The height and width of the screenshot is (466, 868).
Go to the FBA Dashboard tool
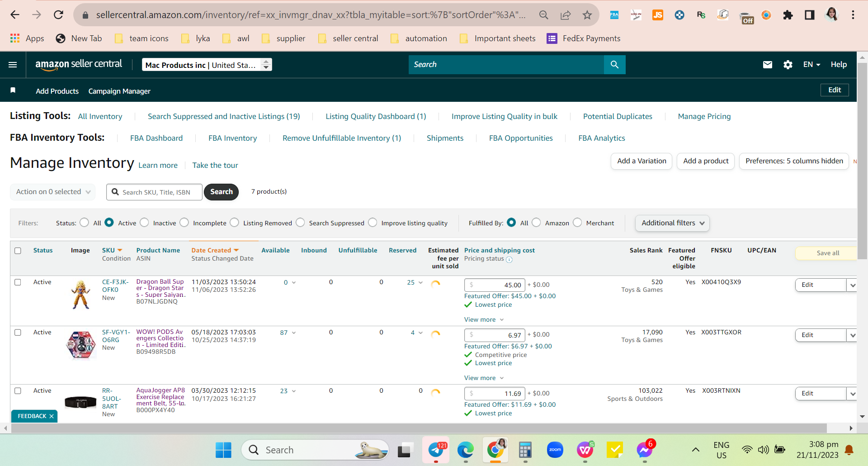[156, 138]
